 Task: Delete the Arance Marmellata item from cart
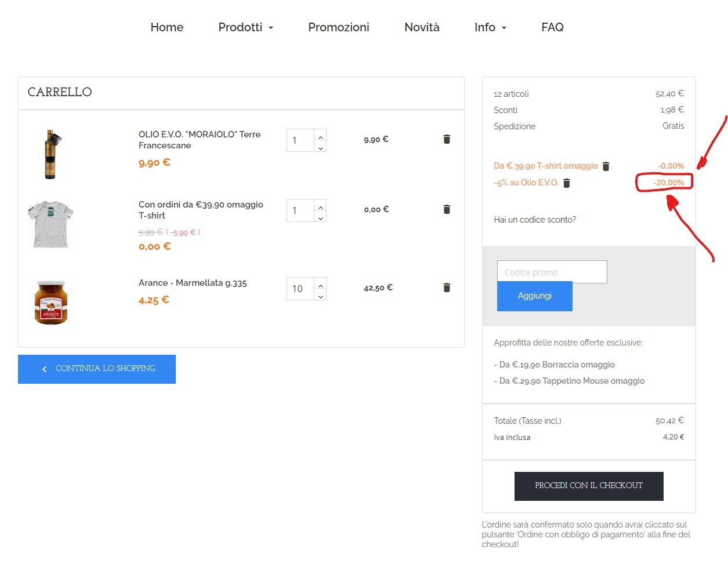coord(447,288)
